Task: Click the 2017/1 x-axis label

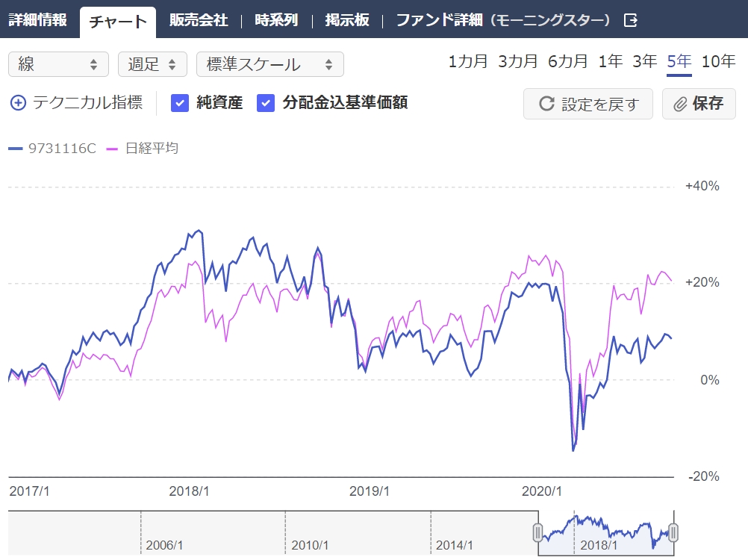Action: pos(29,491)
